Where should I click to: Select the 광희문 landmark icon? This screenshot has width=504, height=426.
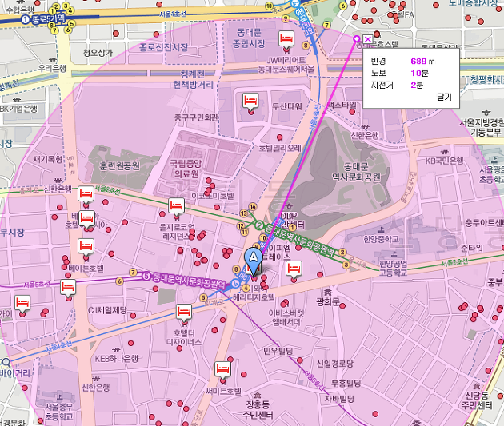point(327,292)
